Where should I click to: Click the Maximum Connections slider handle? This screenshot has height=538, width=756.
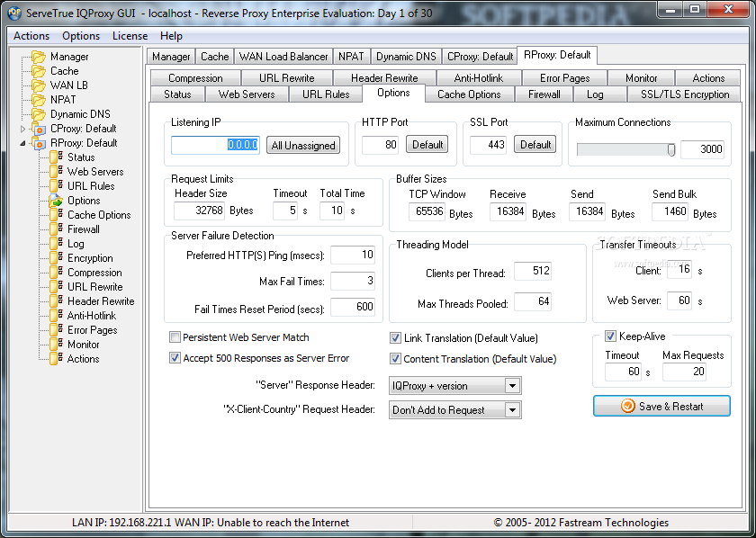pos(671,150)
